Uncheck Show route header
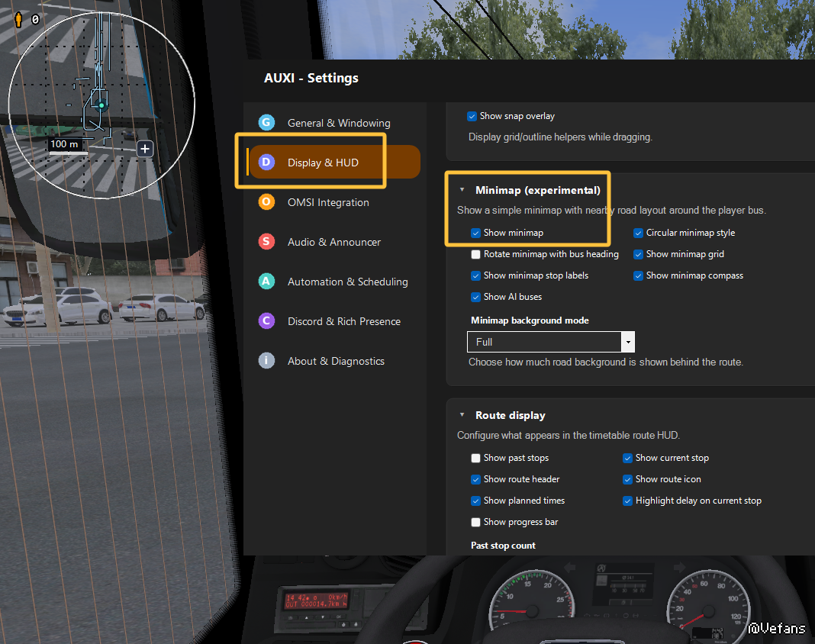This screenshot has height=644, width=815. coord(475,479)
